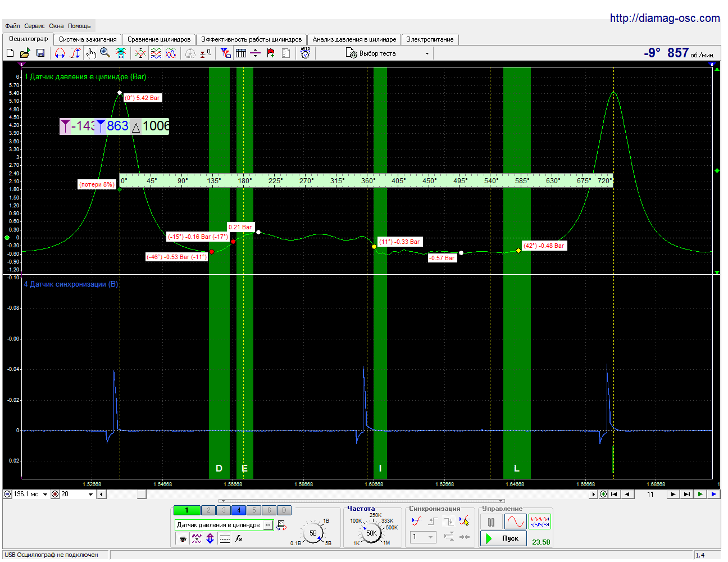Adjust the 5В voltage range knob

tap(313, 533)
